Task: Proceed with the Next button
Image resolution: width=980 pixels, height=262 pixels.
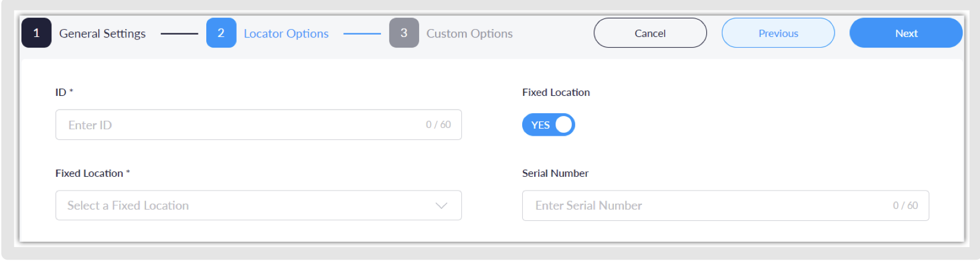Action: [905, 33]
